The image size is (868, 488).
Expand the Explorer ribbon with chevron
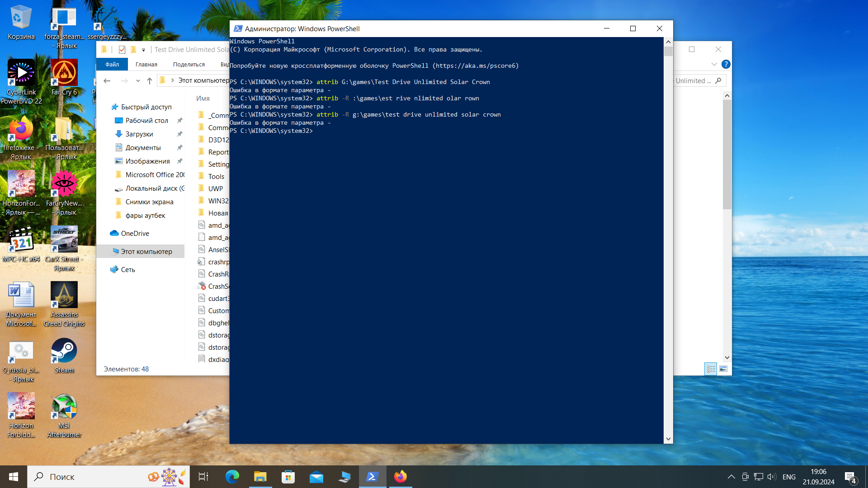[714, 64]
